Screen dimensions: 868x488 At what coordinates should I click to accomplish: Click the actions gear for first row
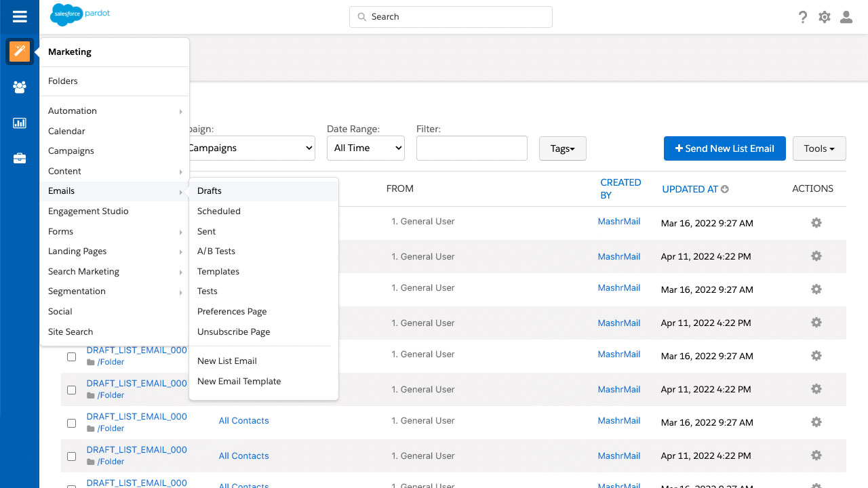pyautogui.click(x=816, y=223)
